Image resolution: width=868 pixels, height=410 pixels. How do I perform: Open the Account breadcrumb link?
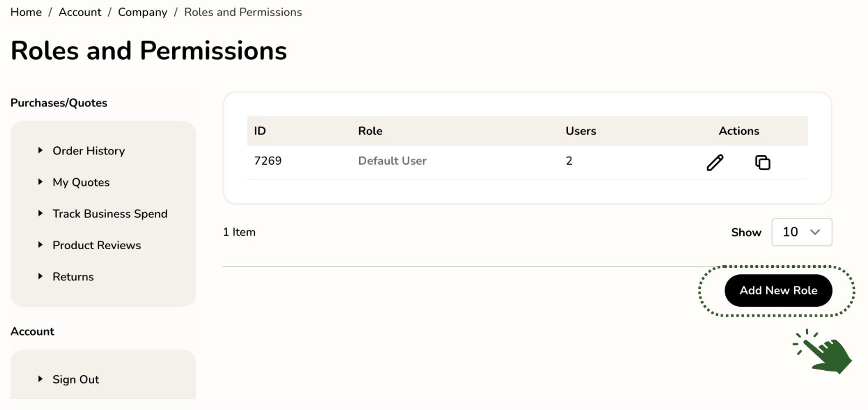[80, 12]
